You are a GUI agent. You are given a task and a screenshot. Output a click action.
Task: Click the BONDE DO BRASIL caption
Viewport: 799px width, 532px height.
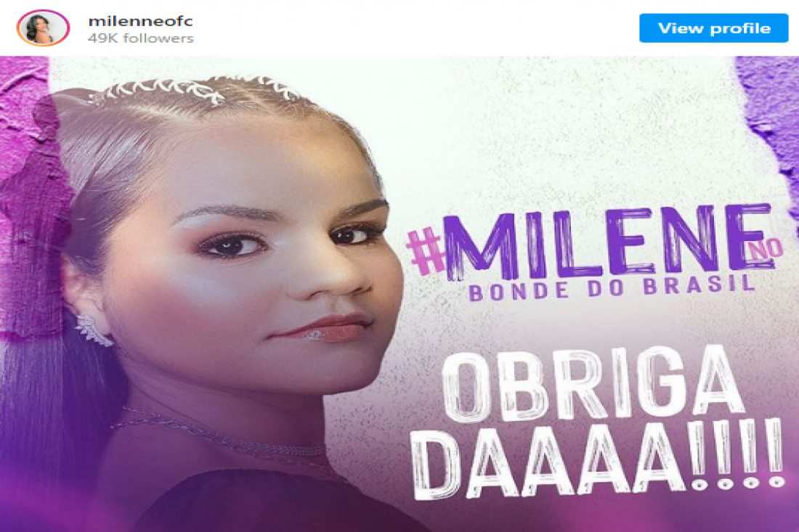click(612, 288)
